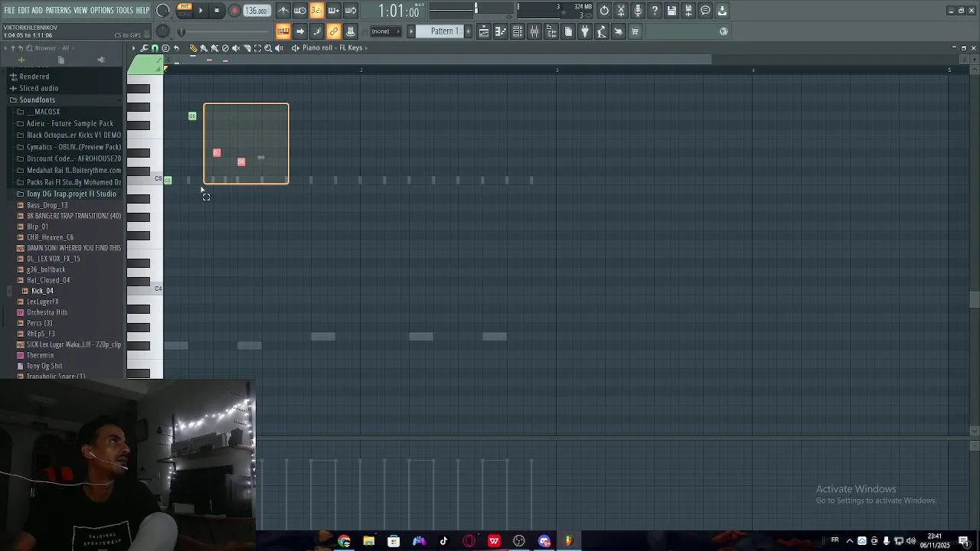
Task: Click the plus button beside Pattern 1
Action: tap(468, 31)
